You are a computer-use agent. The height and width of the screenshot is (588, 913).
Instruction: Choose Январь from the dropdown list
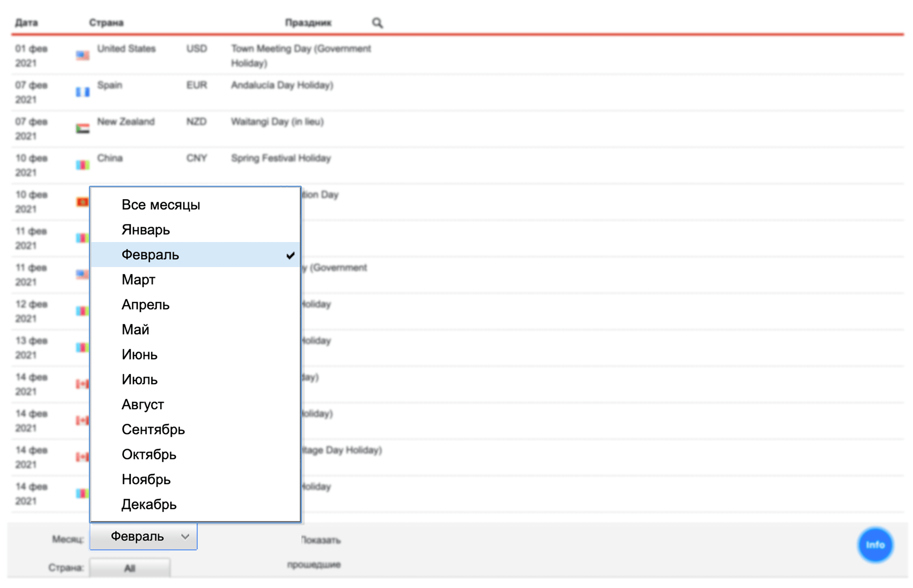(146, 230)
